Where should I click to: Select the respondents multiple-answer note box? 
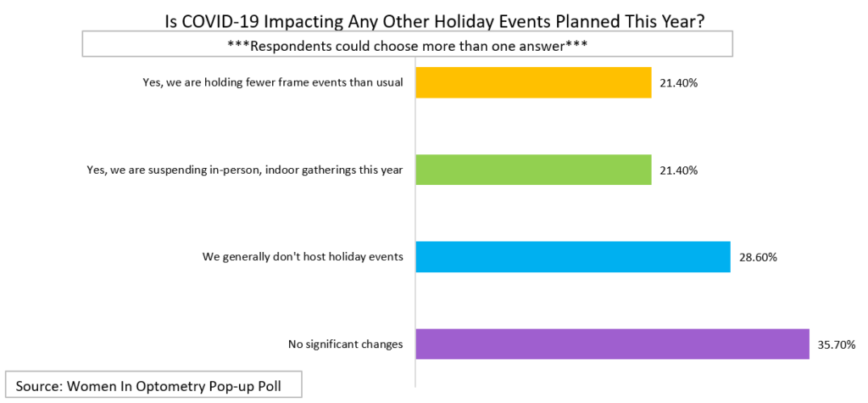[x=408, y=44]
